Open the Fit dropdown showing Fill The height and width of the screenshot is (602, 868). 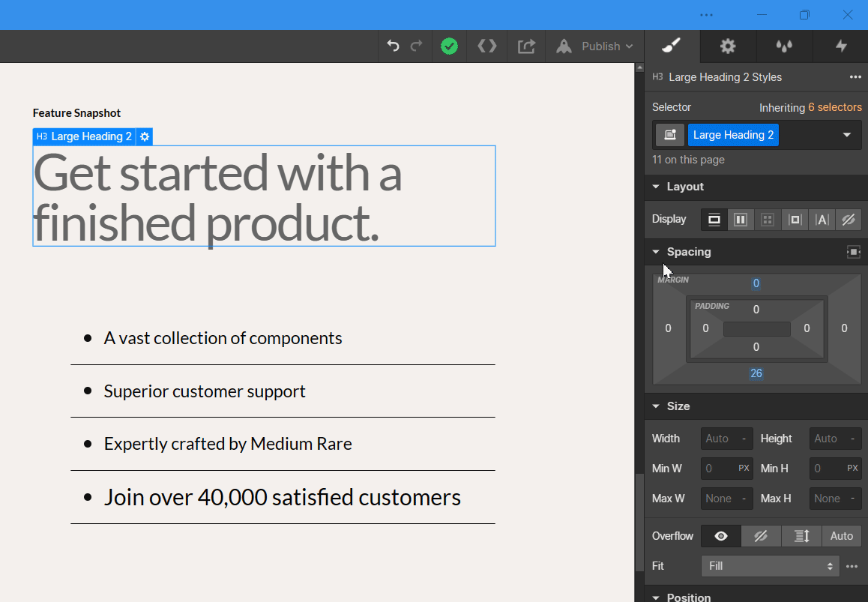[x=770, y=566]
